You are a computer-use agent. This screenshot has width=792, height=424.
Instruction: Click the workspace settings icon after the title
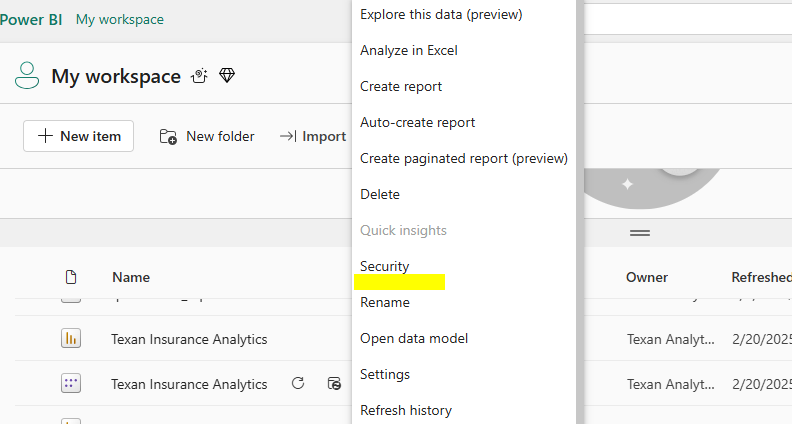click(x=200, y=76)
